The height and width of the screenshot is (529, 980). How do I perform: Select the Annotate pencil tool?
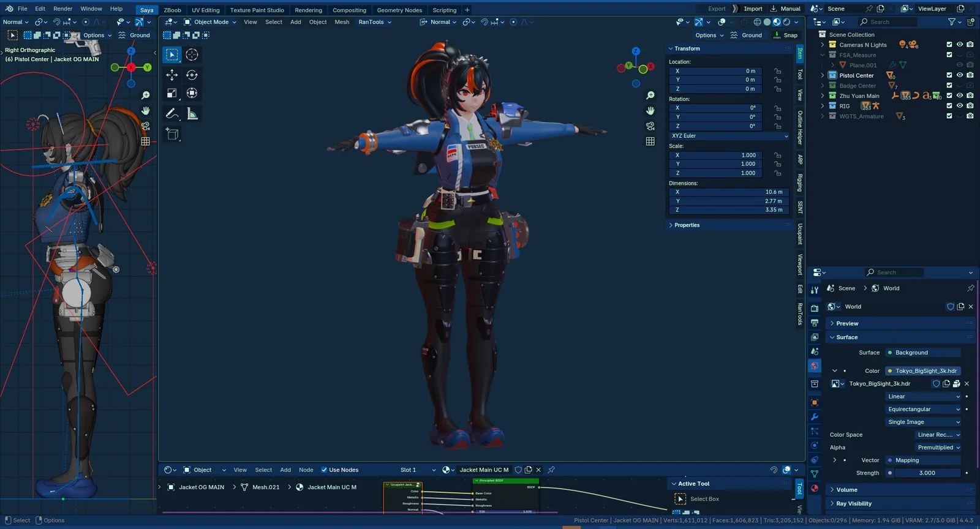click(172, 113)
